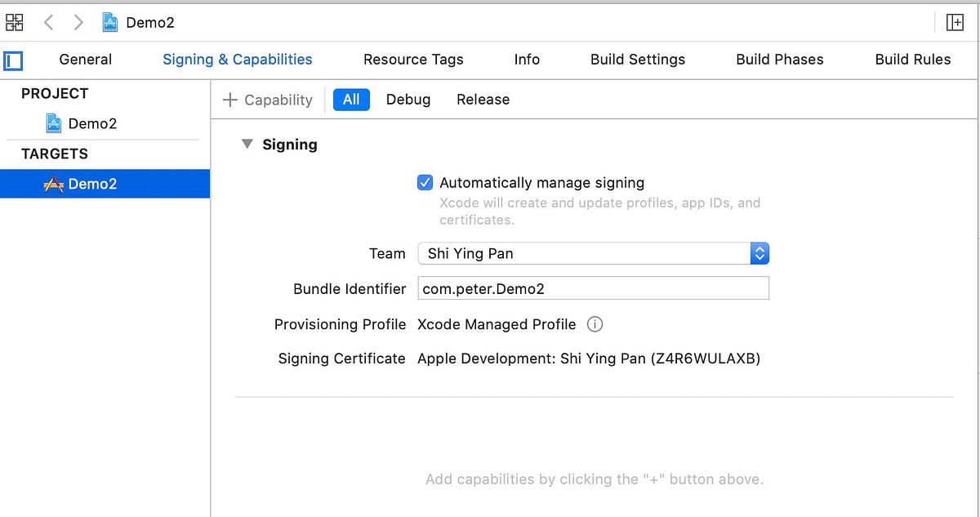
Task: Switch to the Build Settings tab
Action: 638,60
